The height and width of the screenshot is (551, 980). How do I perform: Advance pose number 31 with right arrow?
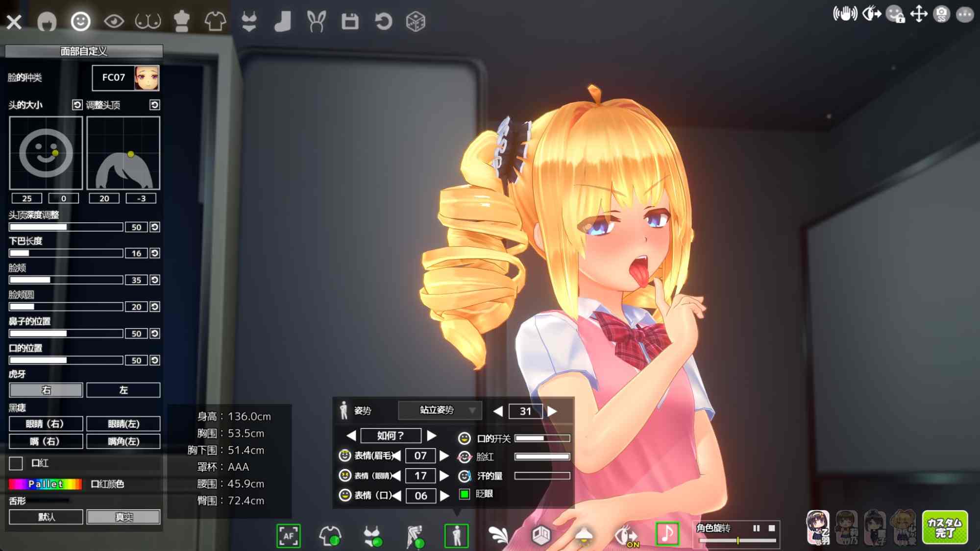(552, 411)
